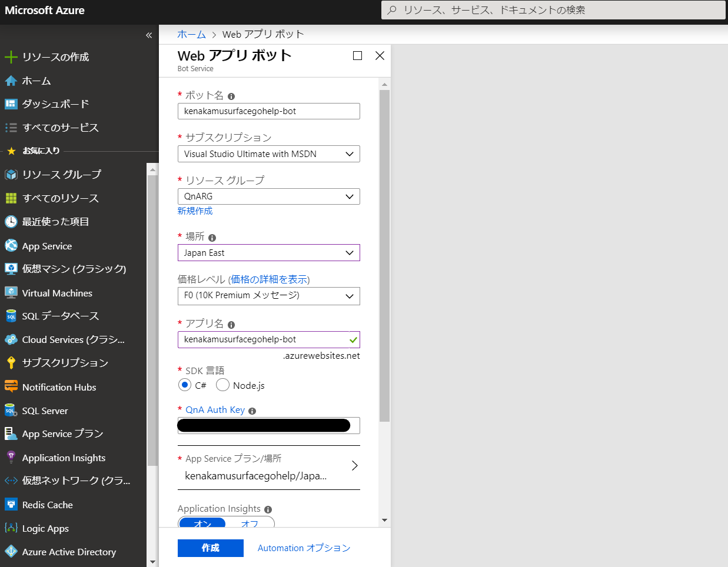
Task: Click the Virtual Machines monitor icon
Action: 11,293
